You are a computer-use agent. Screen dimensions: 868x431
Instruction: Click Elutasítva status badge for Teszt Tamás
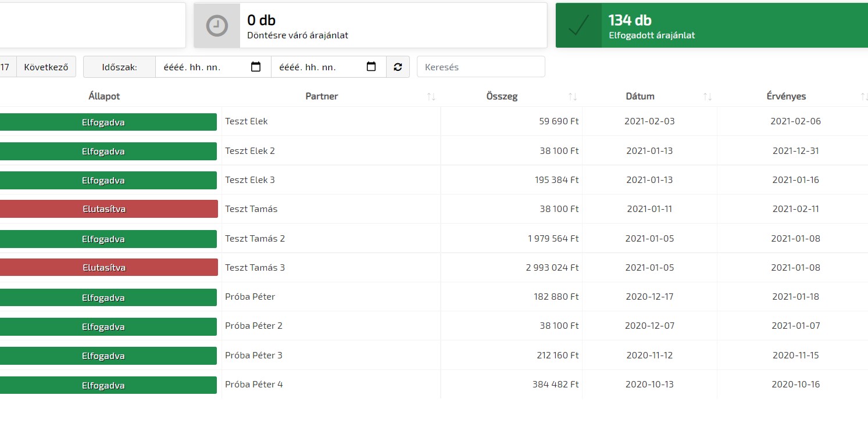103,209
